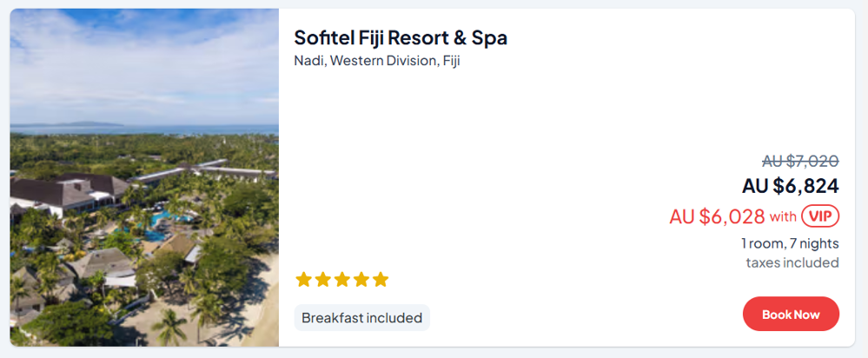Image resolution: width=868 pixels, height=358 pixels.
Task: Click the "taxes included" note
Action: coord(792,262)
